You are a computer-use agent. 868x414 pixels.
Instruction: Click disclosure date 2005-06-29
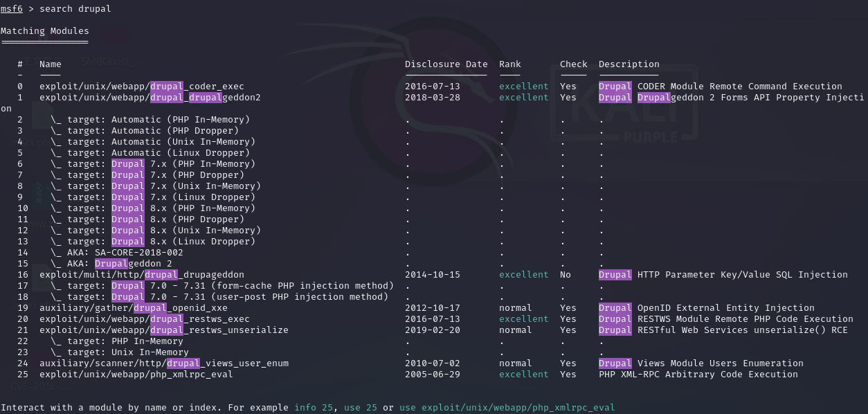point(433,375)
